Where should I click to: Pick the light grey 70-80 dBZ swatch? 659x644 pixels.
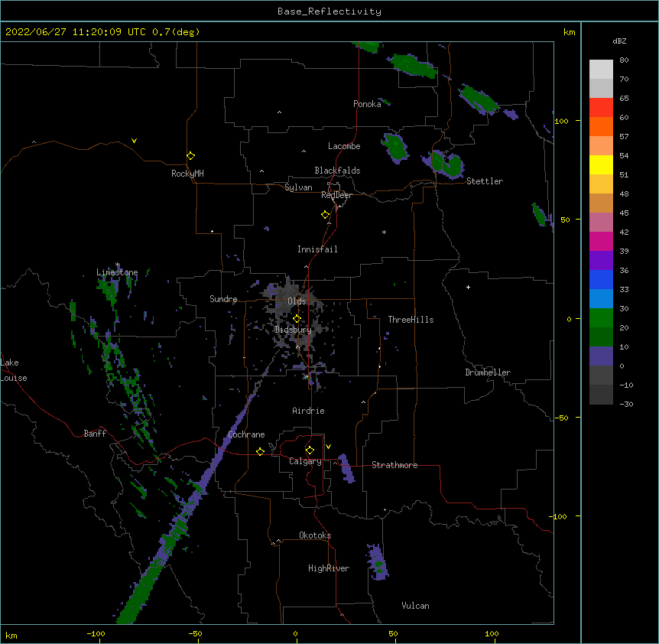(x=601, y=70)
